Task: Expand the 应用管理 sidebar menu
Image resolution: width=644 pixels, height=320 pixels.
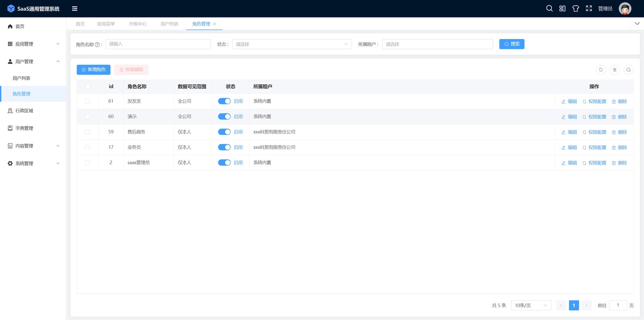Action: 33,44
